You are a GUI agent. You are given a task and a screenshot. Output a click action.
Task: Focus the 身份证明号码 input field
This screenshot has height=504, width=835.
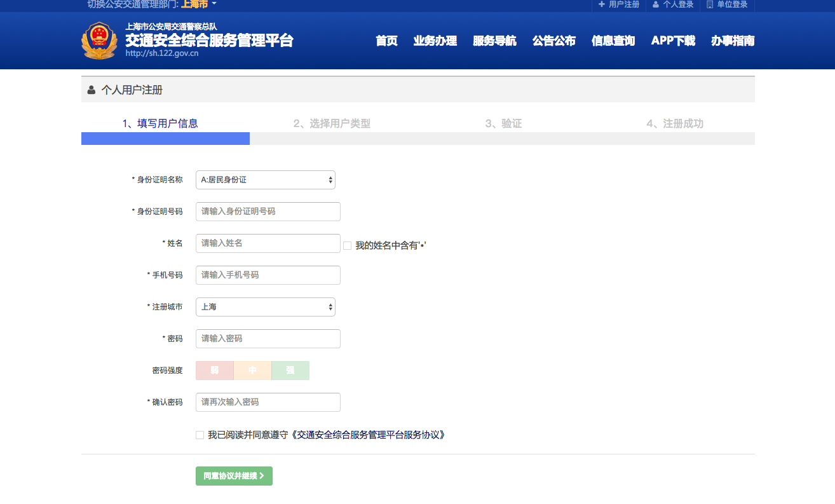(268, 212)
